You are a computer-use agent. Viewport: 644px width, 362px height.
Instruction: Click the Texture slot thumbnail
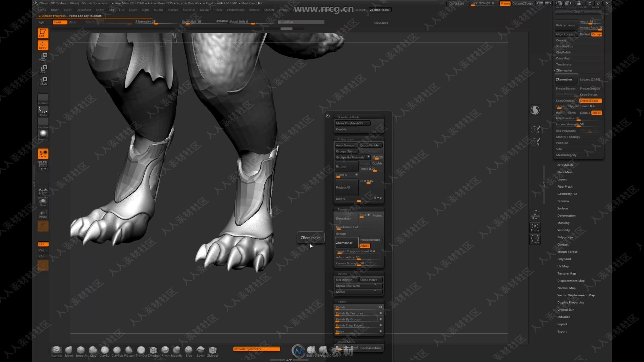coord(43,123)
